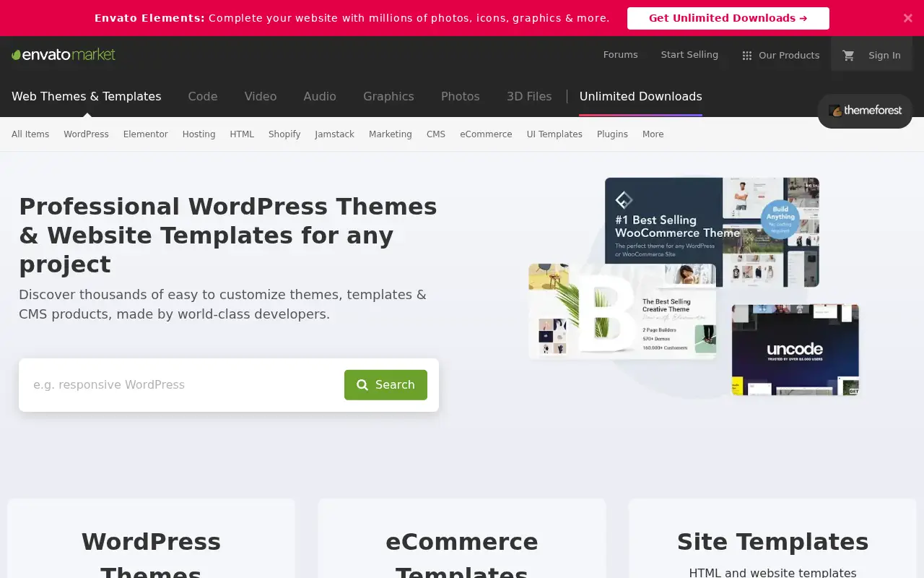Open the Forums link
The width and height of the screenshot is (924, 578).
pos(621,55)
